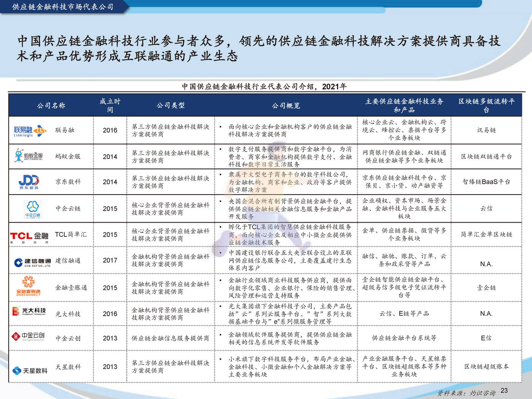Image resolution: width=532 pixels, height=399 pixels.
Task: Click the 中金云创 company overview text
Action: coord(290,338)
